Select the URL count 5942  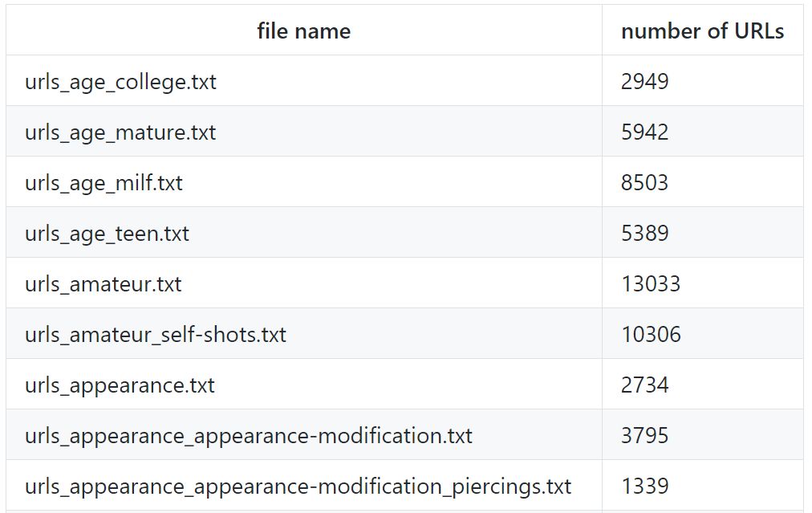644,132
